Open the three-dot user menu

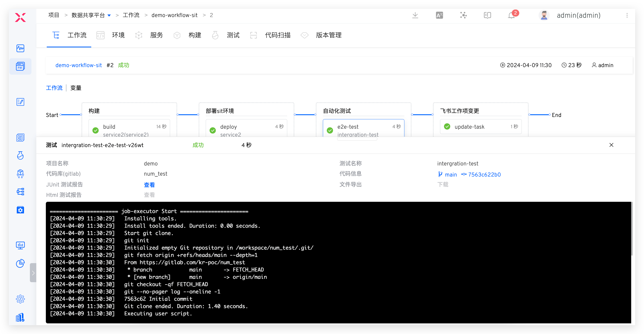tap(627, 15)
